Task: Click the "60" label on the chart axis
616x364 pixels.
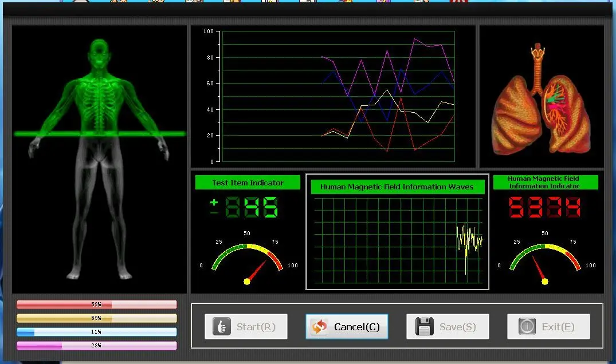Action: (x=210, y=84)
